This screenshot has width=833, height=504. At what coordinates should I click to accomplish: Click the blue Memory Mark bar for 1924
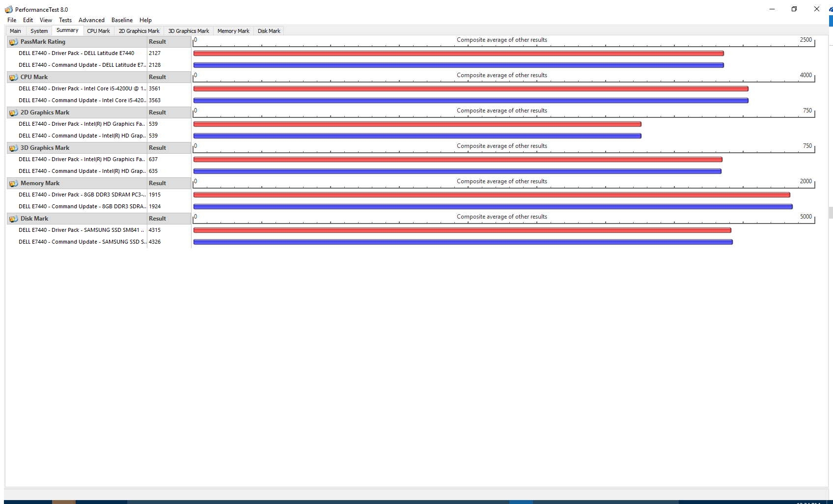pos(493,206)
